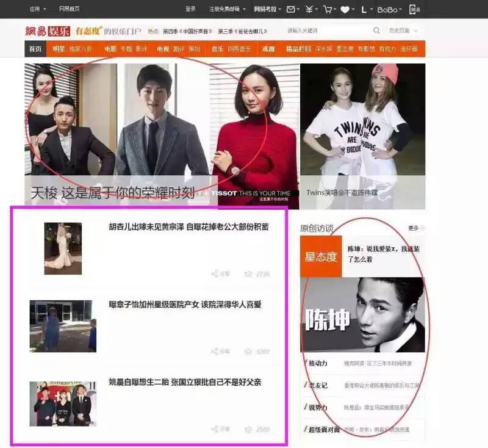The width and height of the screenshot is (488, 448).
Task: Open the mail envelope icon in top bar
Action: coord(291,9)
